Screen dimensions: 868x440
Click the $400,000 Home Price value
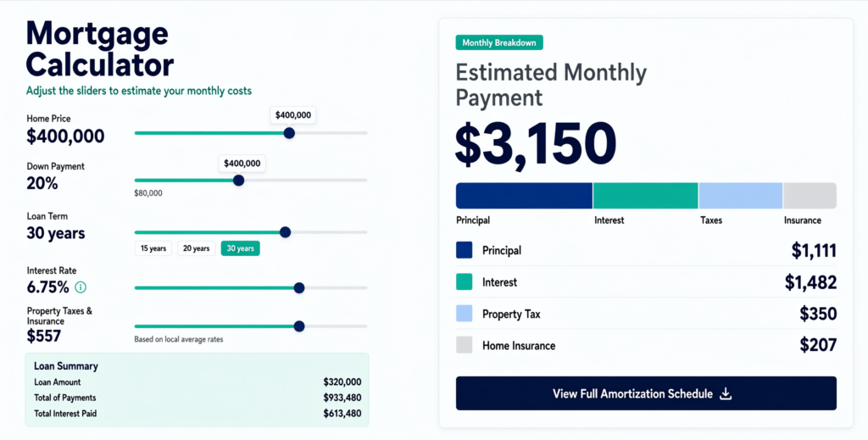(65, 136)
